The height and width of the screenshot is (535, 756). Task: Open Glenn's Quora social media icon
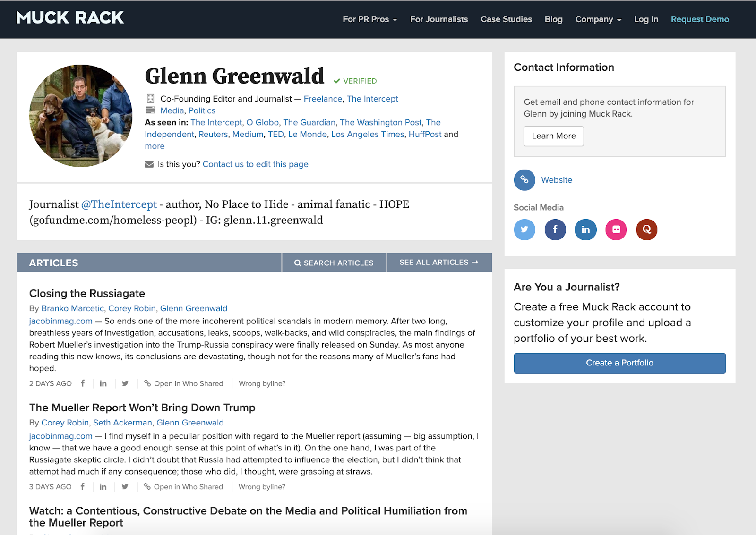(x=647, y=229)
